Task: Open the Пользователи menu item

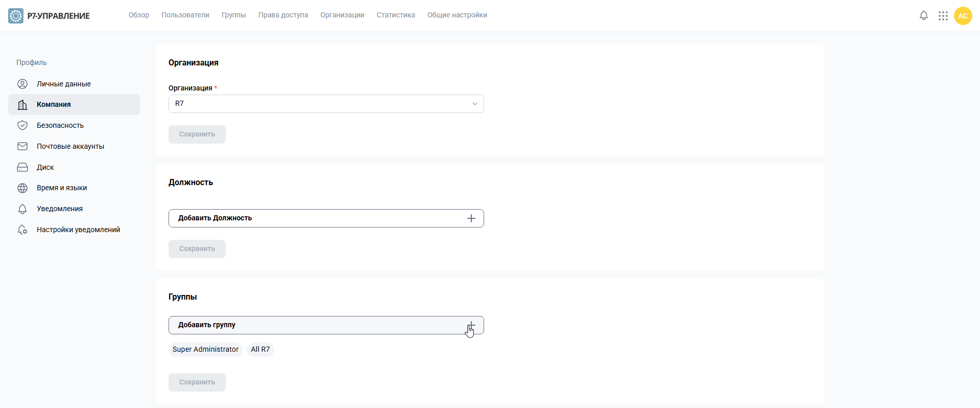Action: [x=185, y=15]
